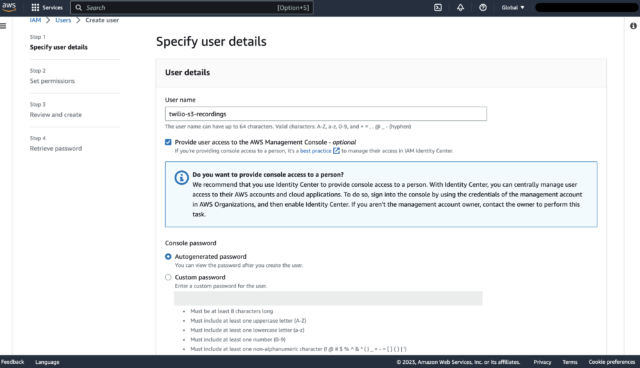Open the best practice link

coord(316,151)
